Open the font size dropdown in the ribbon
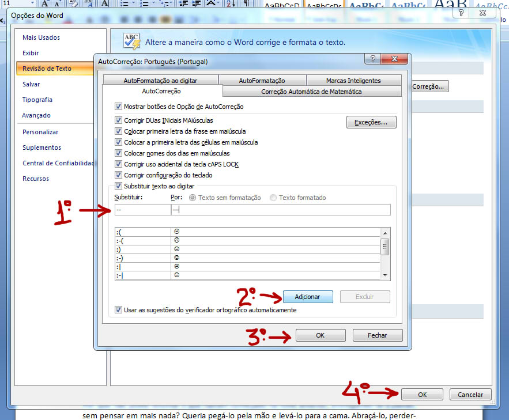 [x=32, y=3]
